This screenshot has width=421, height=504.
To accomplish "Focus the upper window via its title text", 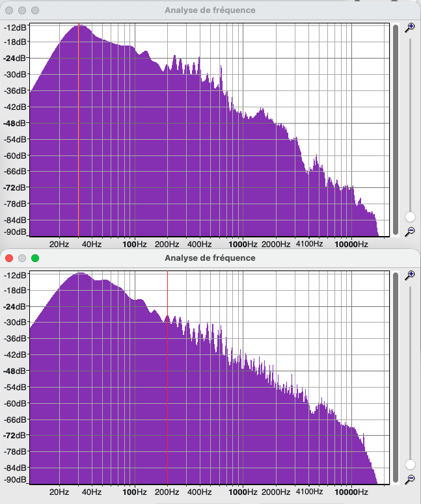I will 210,10.
